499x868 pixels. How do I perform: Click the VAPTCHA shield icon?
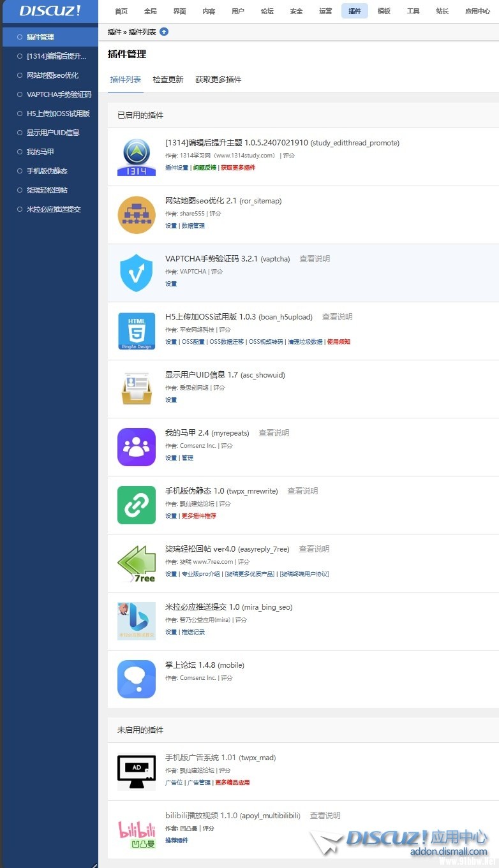[137, 273]
